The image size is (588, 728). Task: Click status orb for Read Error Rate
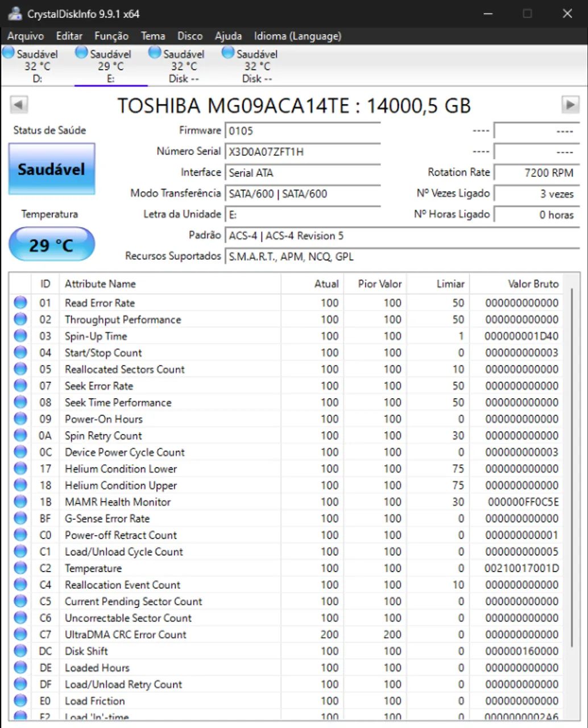click(20, 303)
